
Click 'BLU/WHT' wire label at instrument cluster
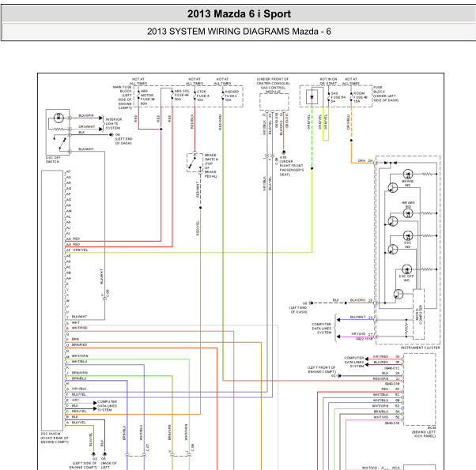pyautogui.click(x=358, y=317)
